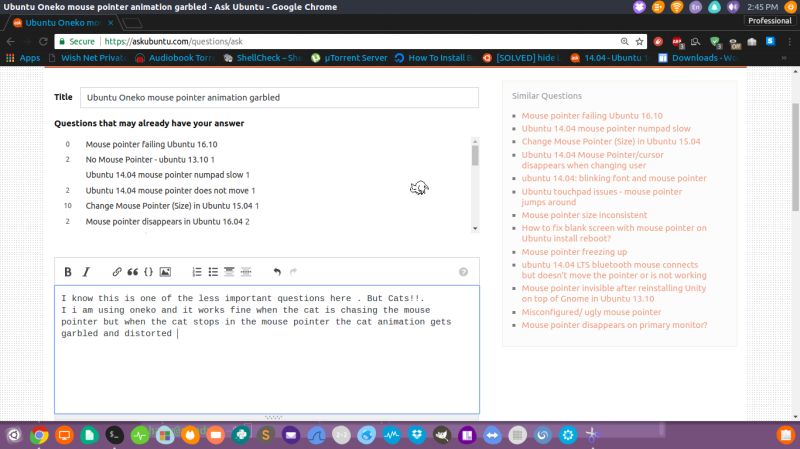
Task: Click the suggestions list scroll-up arrow
Action: tap(475, 141)
